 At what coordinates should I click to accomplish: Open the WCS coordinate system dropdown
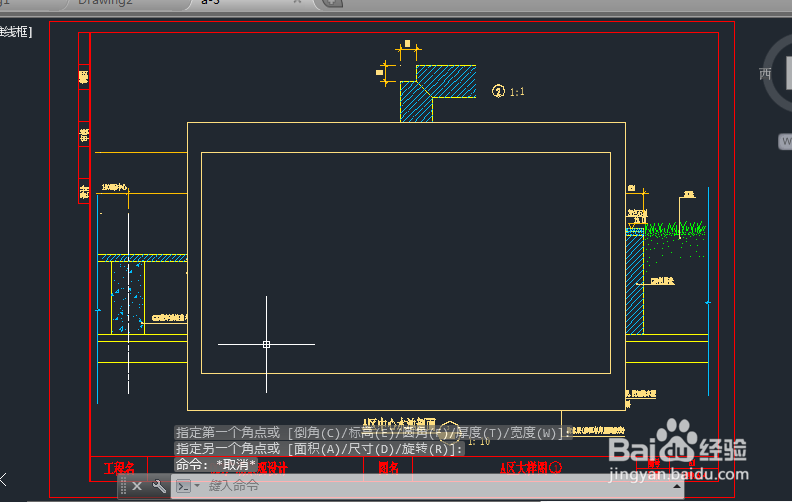[x=785, y=141]
